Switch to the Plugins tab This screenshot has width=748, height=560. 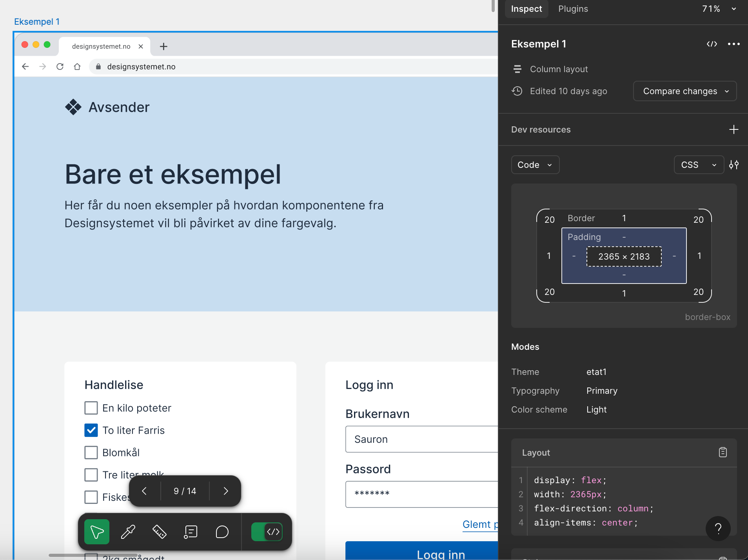[573, 9]
